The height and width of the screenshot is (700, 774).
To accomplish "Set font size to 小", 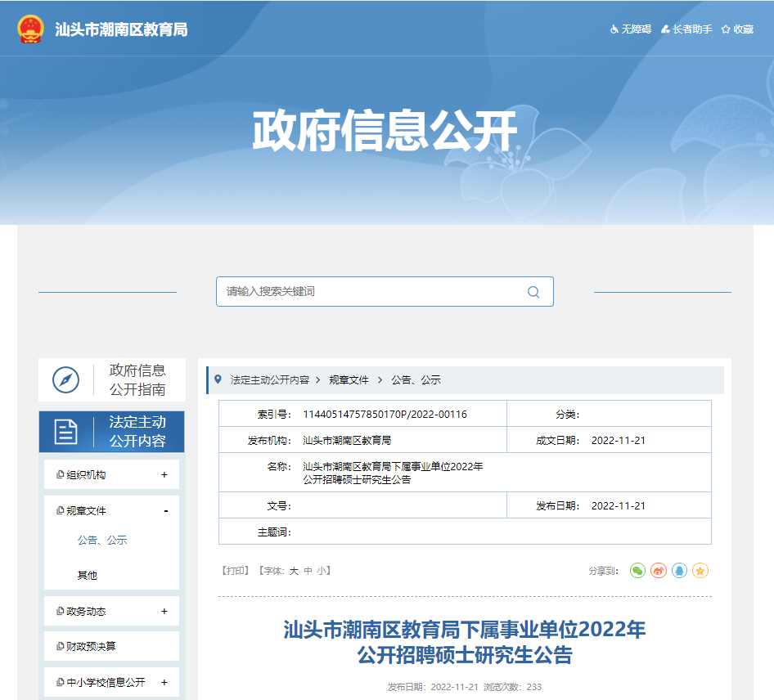I will pos(322,571).
